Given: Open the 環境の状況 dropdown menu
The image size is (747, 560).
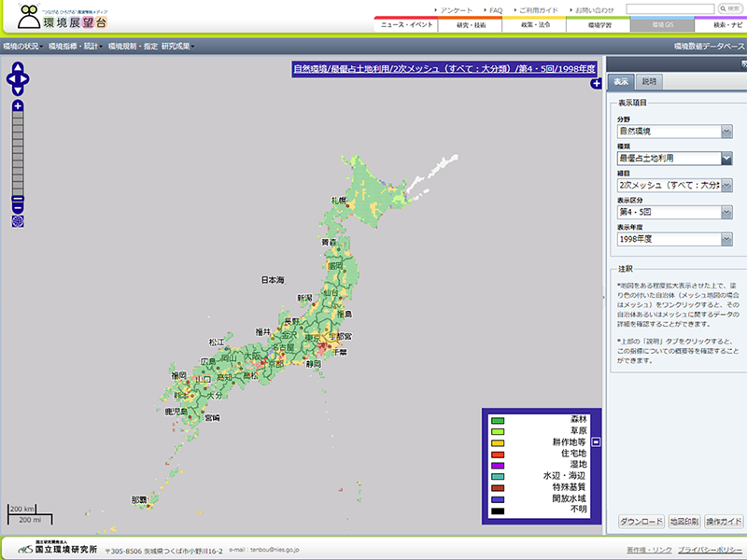Looking at the screenshot, I should [x=22, y=46].
